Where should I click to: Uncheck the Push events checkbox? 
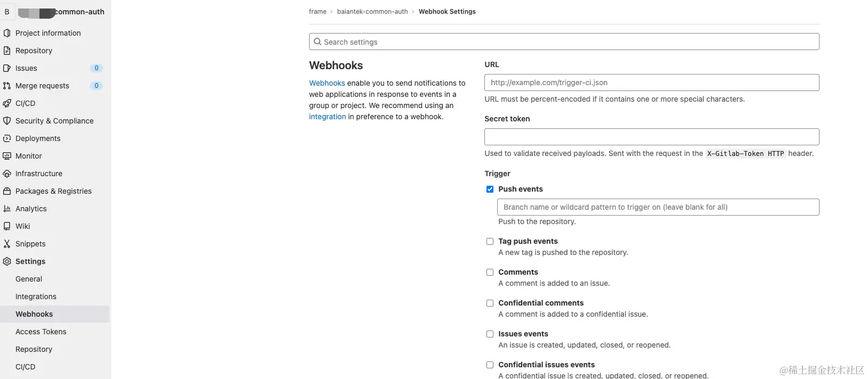coord(490,189)
